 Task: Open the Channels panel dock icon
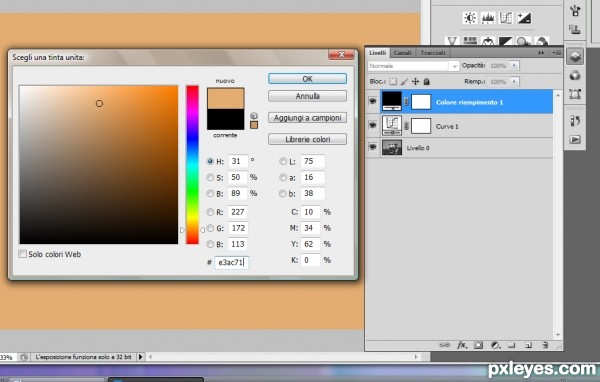[575, 75]
